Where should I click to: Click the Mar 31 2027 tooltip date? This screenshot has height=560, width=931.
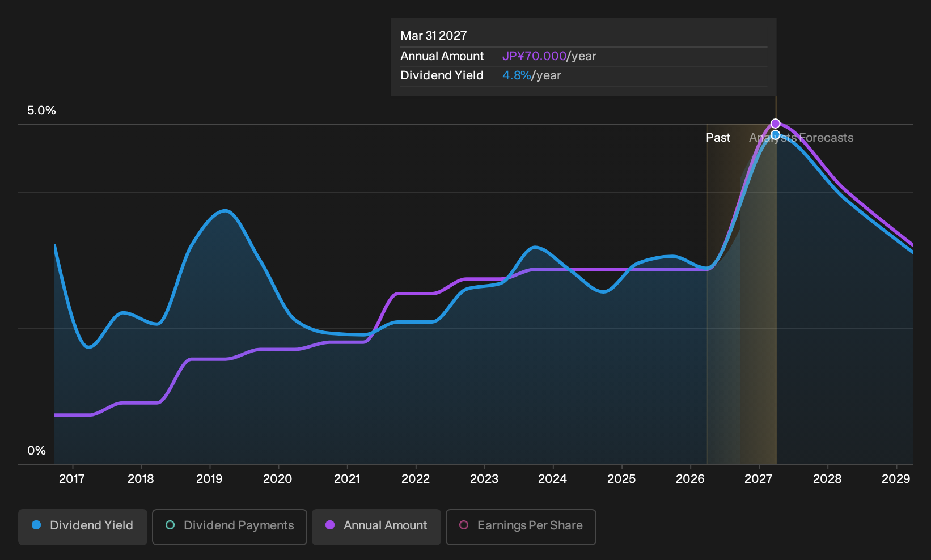point(434,36)
